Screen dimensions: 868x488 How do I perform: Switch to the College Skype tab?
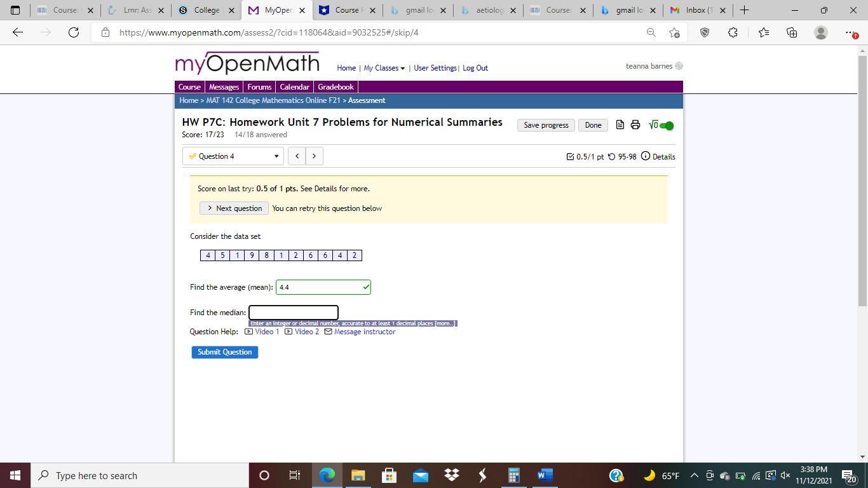pos(205,10)
